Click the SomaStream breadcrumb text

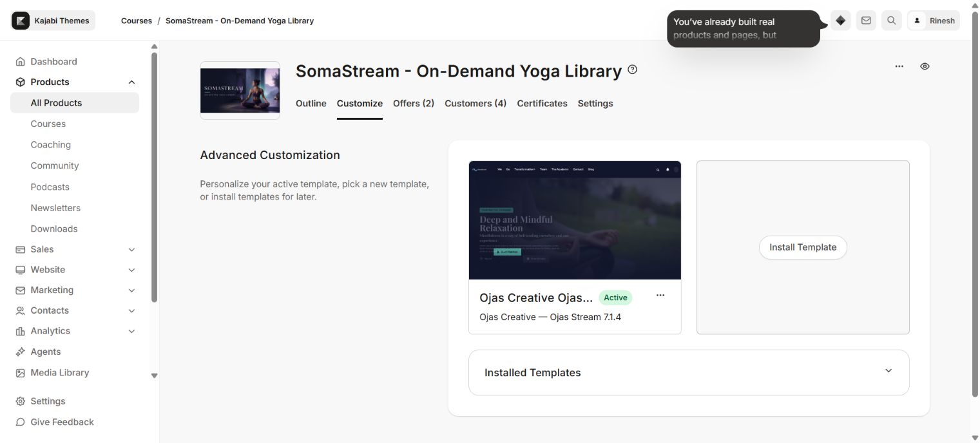[240, 21]
